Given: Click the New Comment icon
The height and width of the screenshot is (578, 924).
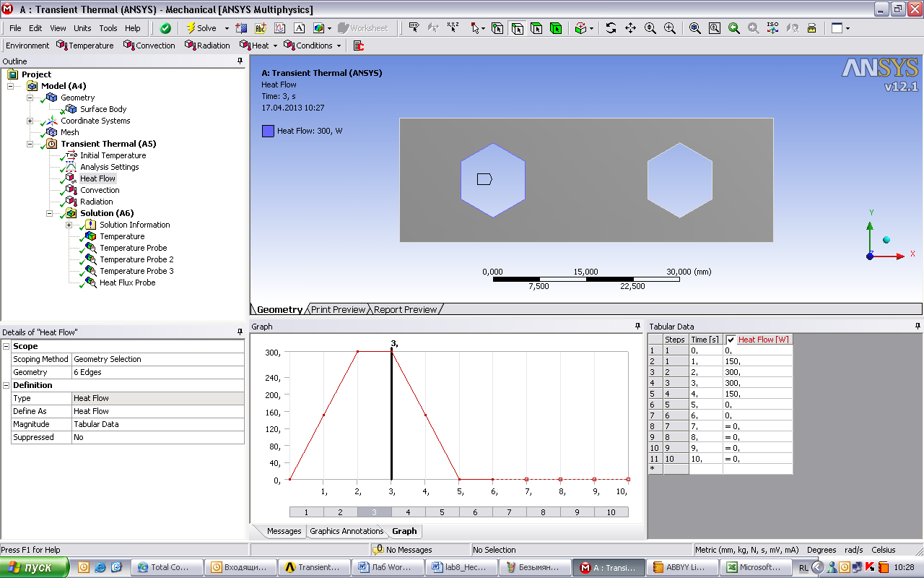Looking at the screenshot, I should 300,28.
